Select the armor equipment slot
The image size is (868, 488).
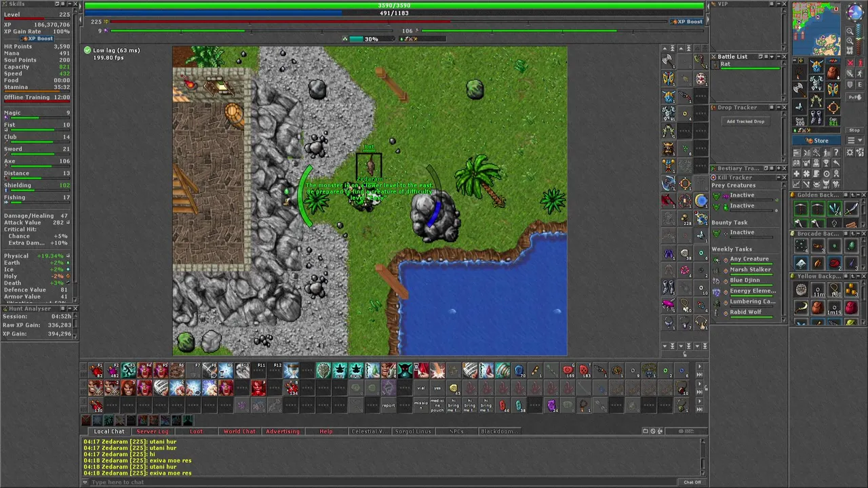tap(816, 83)
